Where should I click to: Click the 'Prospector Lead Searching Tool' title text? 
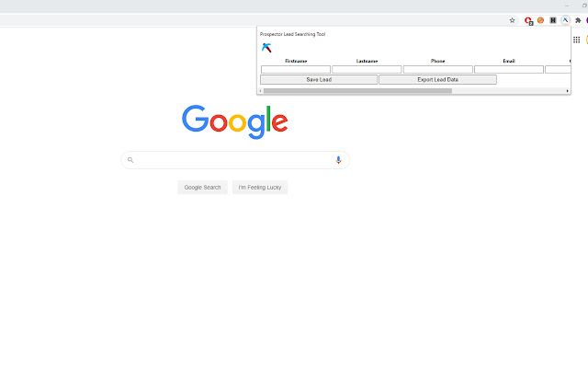pos(292,34)
